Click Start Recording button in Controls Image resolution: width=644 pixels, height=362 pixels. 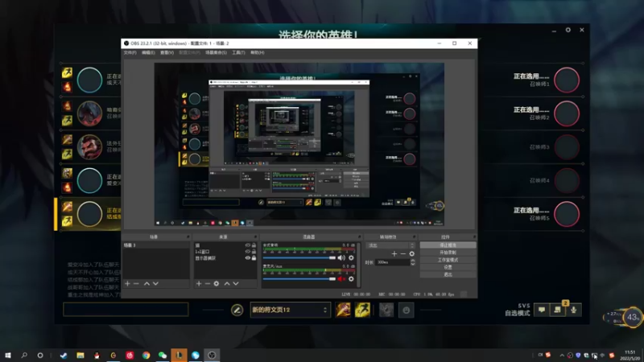(448, 253)
